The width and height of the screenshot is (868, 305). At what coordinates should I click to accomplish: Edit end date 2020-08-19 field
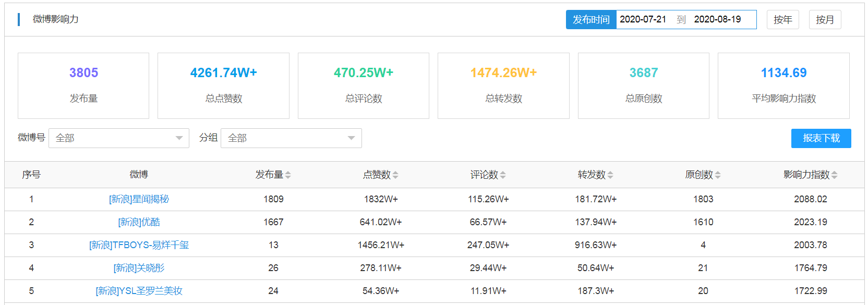pyautogui.click(x=717, y=20)
